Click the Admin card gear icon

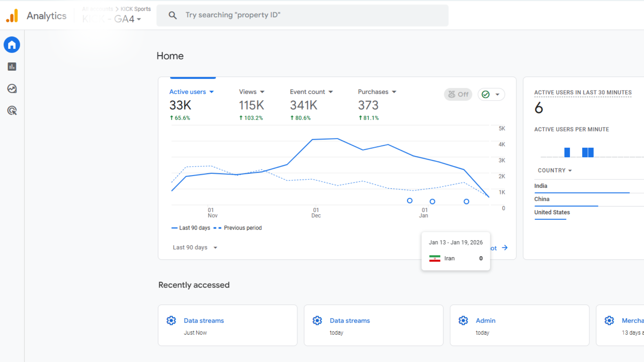(x=463, y=320)
